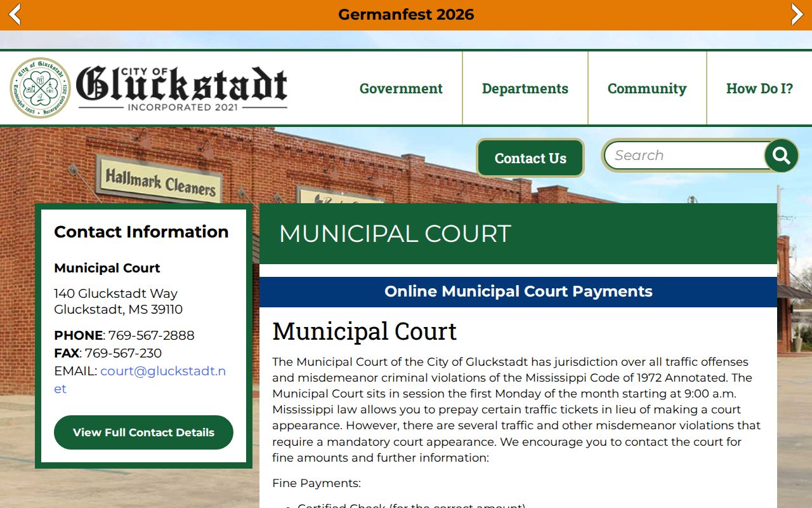This screenshot has width=812, height=508.
Task: Open the Community menu
Action: 647,88
